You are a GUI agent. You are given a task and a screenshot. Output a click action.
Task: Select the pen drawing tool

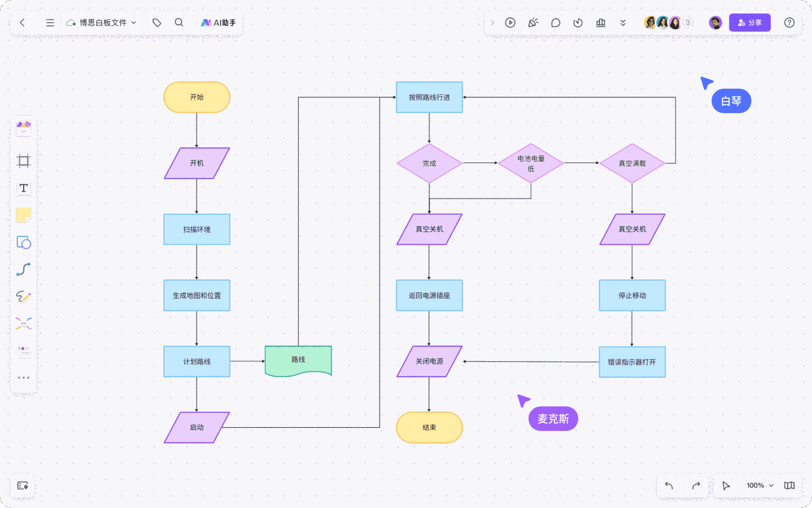click(23, 297)
